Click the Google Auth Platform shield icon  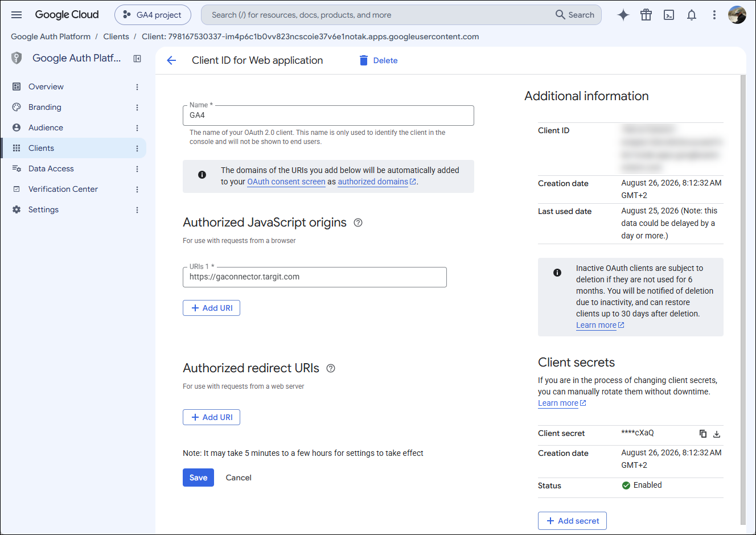coord(17,58)
